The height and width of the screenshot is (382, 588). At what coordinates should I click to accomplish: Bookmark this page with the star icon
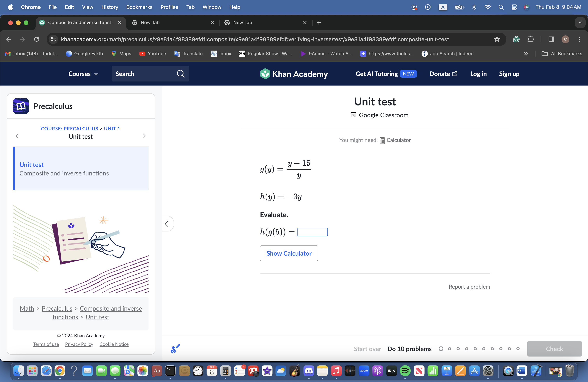497,39
